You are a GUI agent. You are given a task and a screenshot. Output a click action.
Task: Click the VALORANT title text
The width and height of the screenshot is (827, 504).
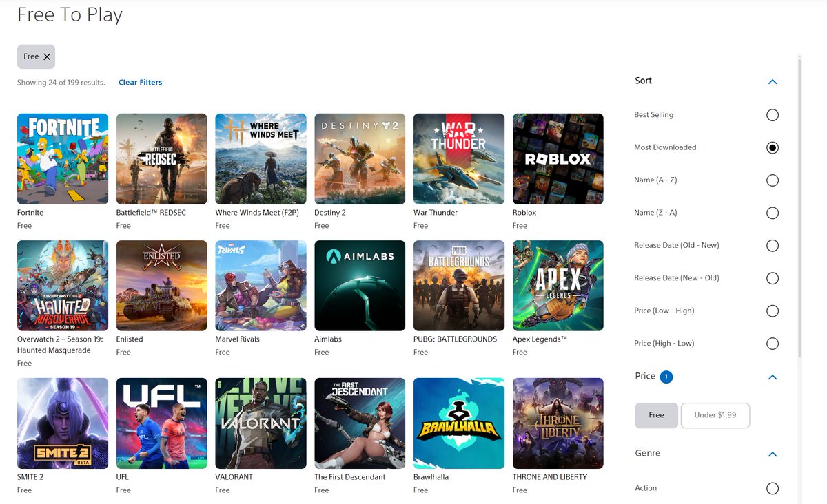point(234,477)
